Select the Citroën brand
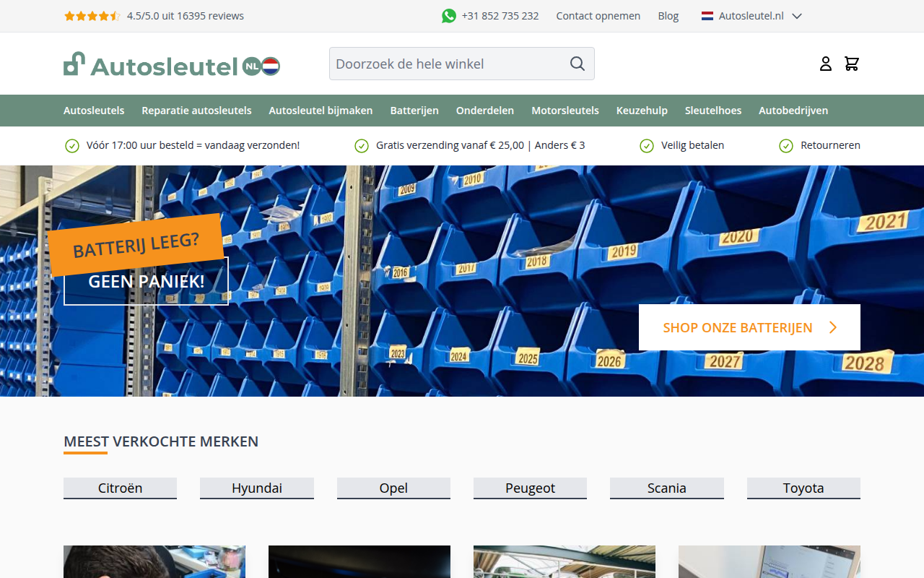 (120, 488)
